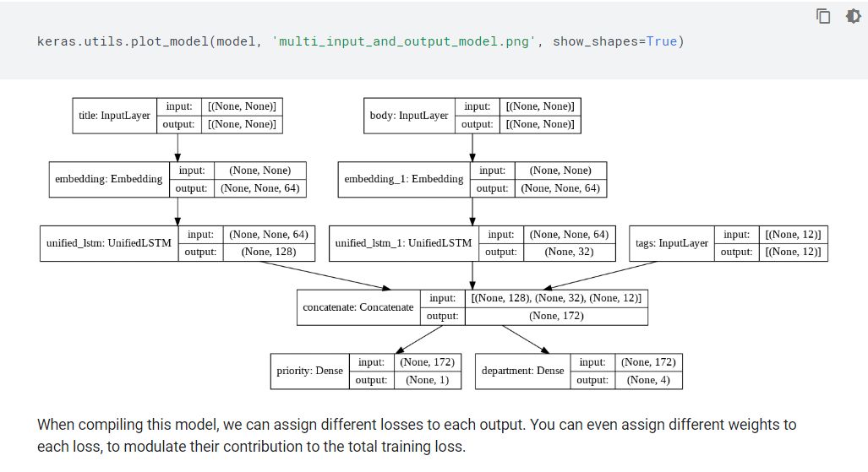Click the 'unified_lstm_1: UnifiedLSTM' node

click(x=403, y=243)
